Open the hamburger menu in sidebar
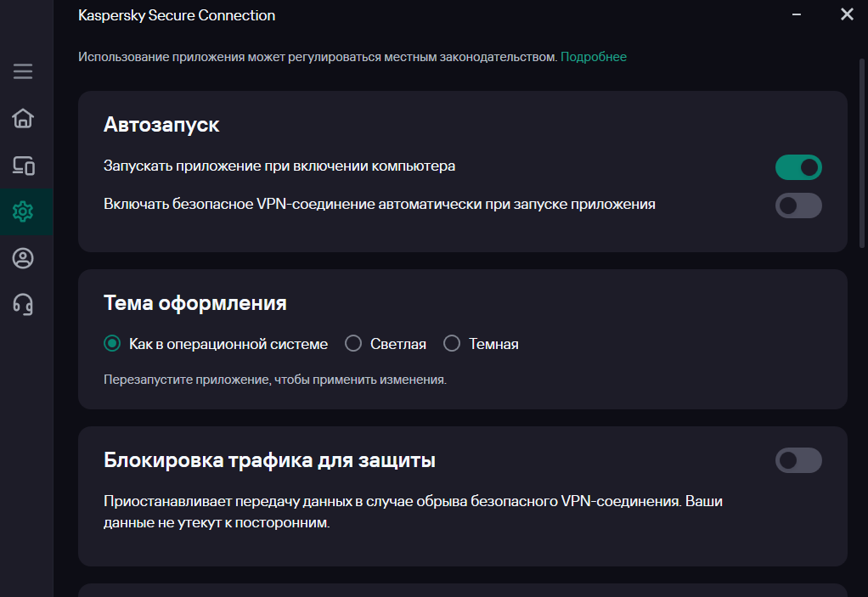This screenshot has width=868, height=597. click(23, 71)
